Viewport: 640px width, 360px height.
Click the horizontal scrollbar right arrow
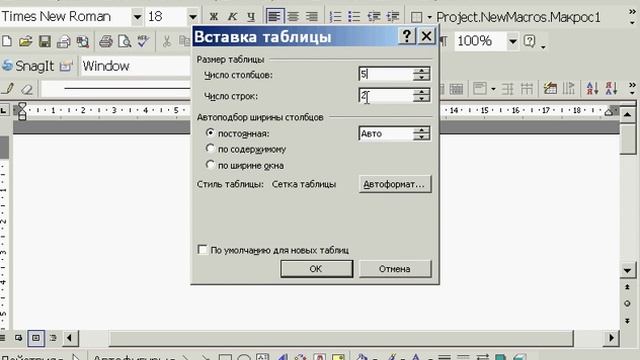click(x=611, y=338)
